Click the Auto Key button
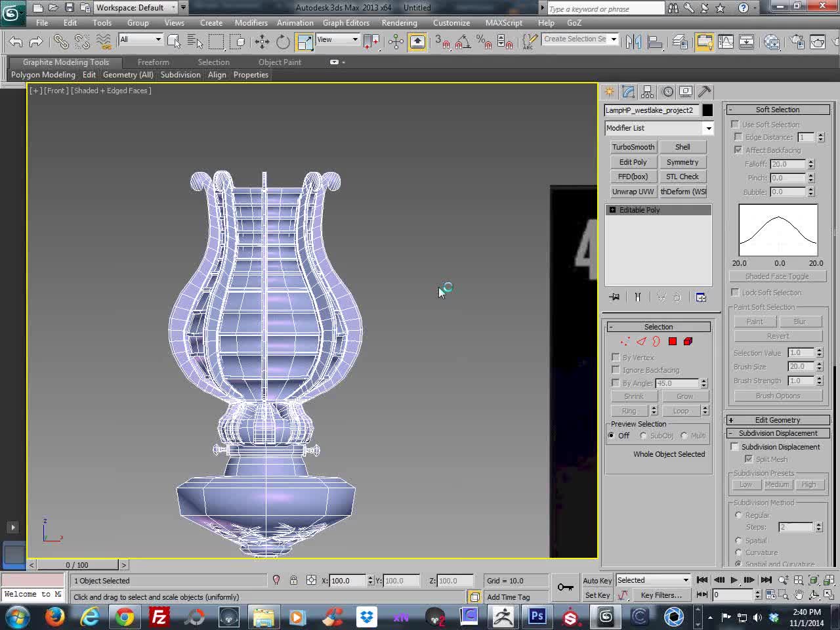Image resolution: width=840 pixels, height=630 pixels. click(x=597, y=580)
